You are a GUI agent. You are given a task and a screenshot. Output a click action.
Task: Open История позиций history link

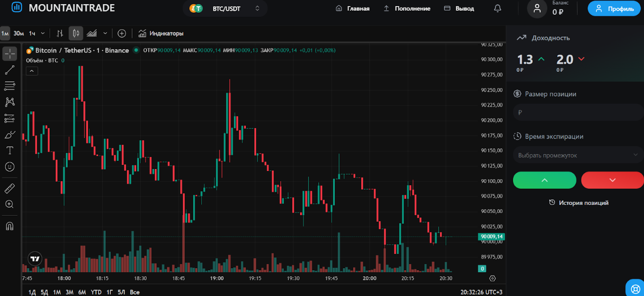(x=579, y=202)
